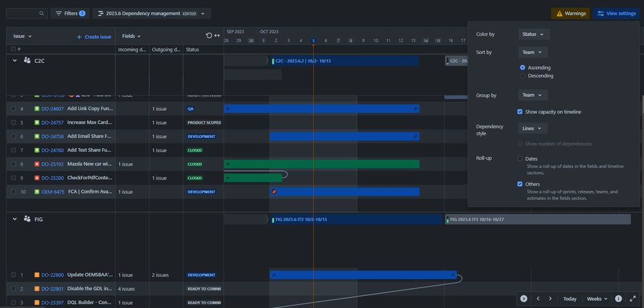Open the Fields column menu

coord(132,36)
